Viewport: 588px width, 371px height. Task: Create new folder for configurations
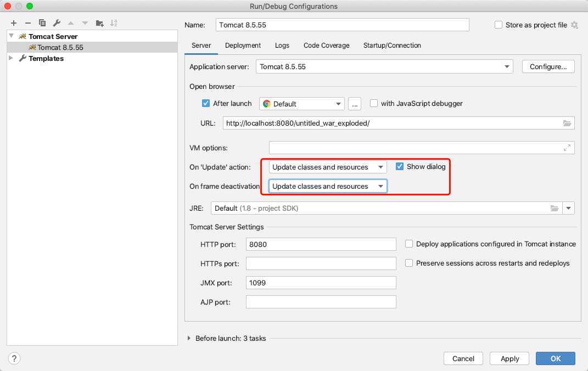(x=99, y=23)
